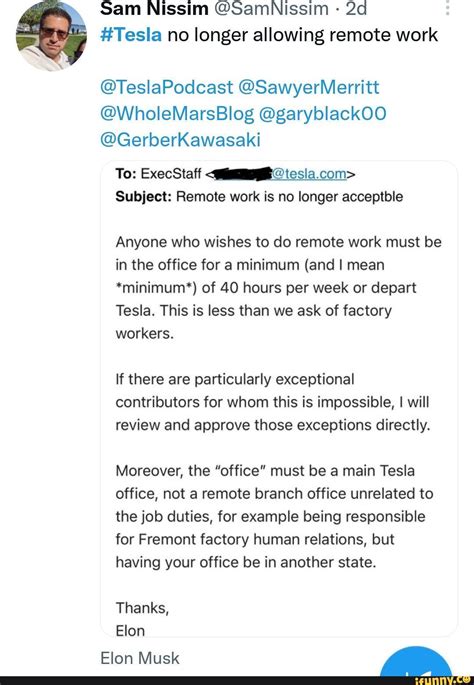Open the #Tesla hashtag
474x685 pixels.
tap(131, 35)
